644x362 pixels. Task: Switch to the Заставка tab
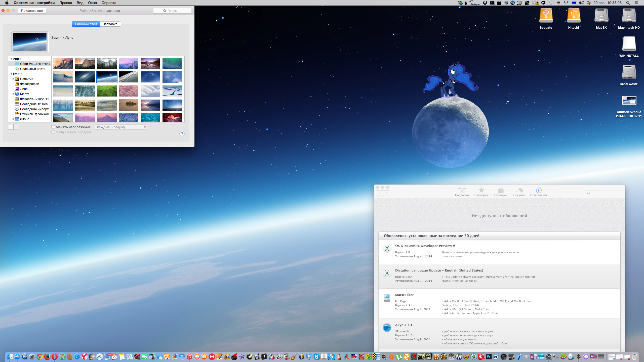pos(110,24)
